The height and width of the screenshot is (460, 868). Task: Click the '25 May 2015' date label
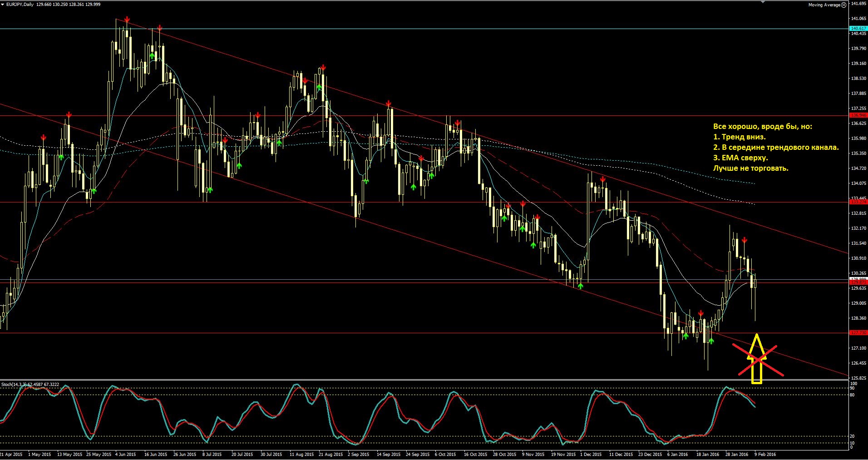pyautogui.click(x=99, y=454)
